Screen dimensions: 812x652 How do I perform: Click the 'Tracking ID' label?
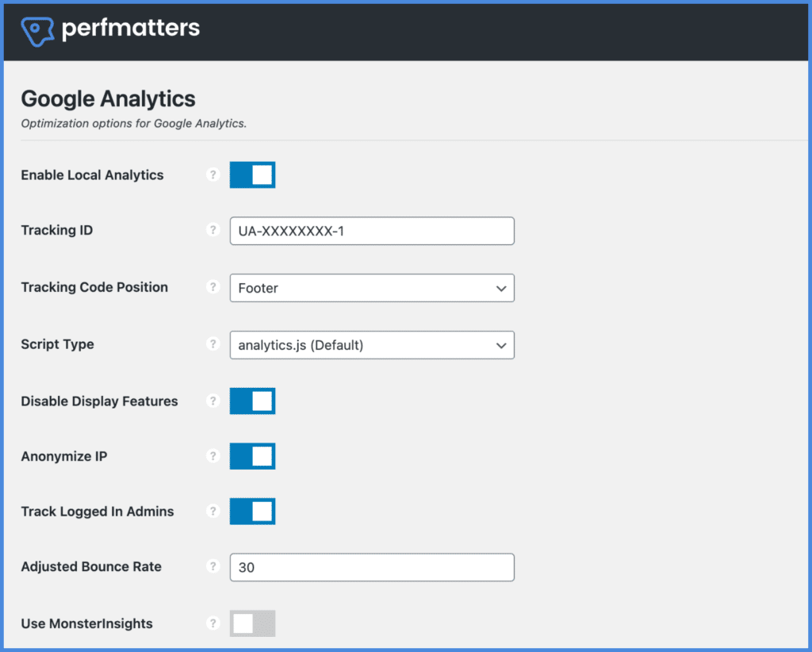point(57,230)
